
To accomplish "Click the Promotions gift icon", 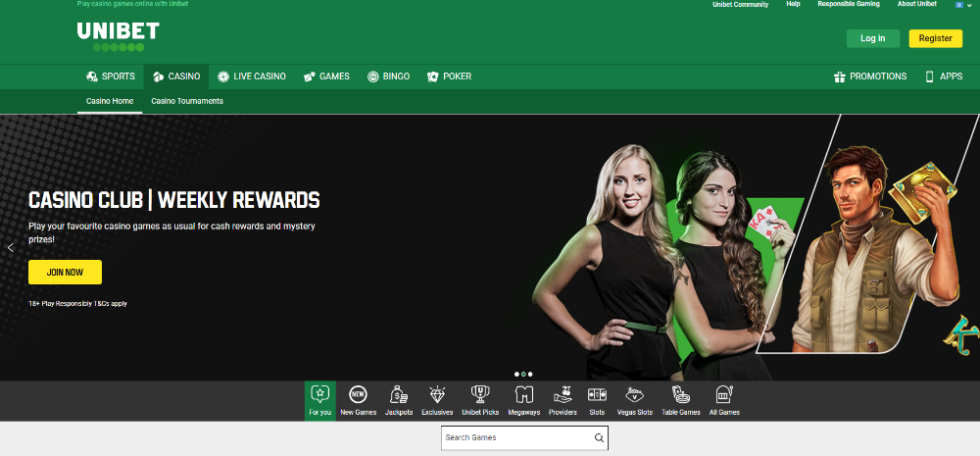I will pyautogui.click(x=840, y=76).
